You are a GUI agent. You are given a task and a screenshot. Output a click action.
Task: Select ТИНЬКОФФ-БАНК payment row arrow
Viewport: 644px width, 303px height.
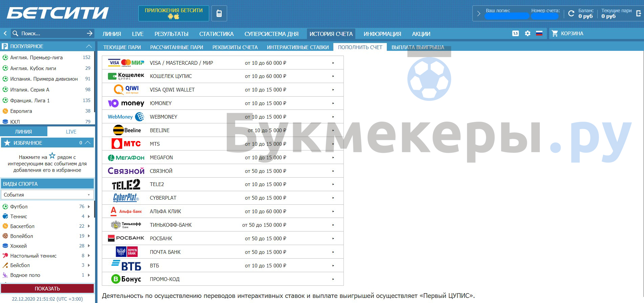(x=333, y=225)
